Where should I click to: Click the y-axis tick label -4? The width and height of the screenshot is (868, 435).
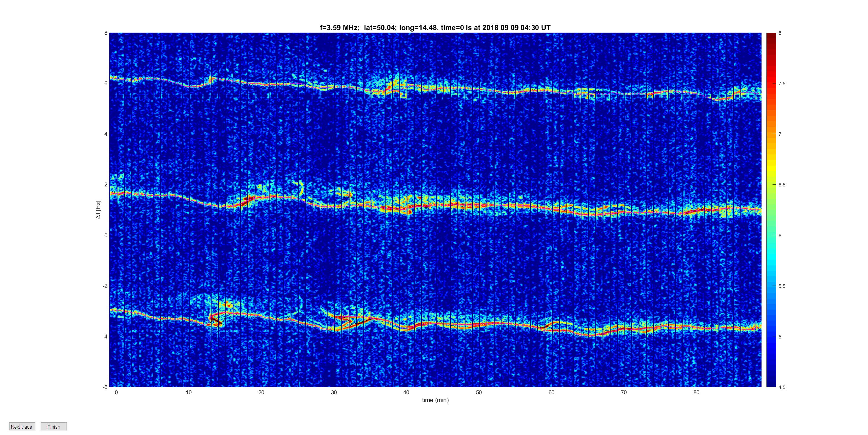[x=105, y=336]
